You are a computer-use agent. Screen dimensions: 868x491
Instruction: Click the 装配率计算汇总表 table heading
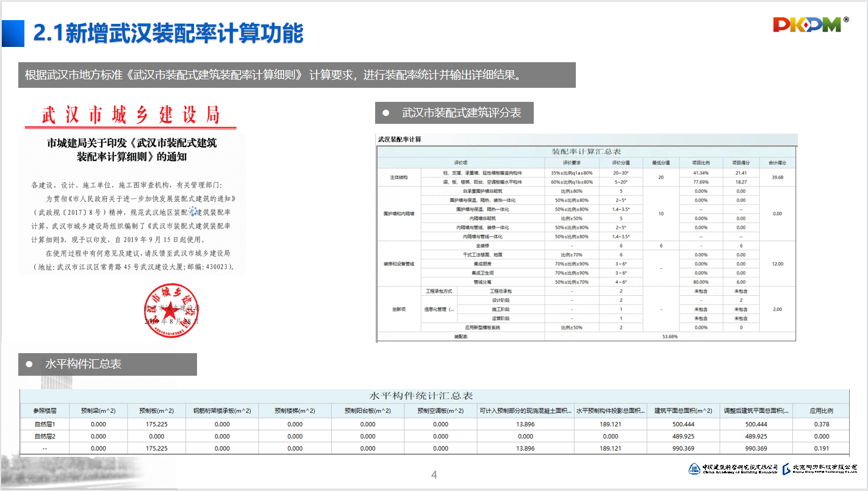[587, 151]
